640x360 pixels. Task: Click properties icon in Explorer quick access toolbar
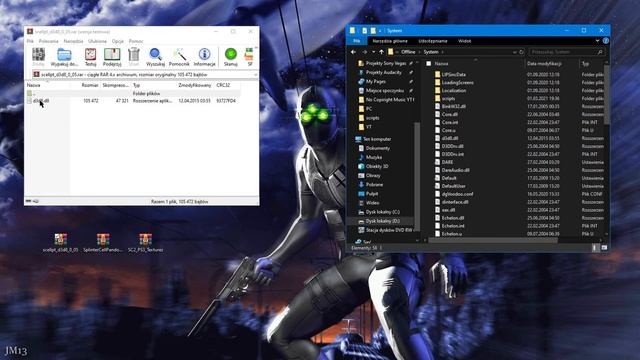click(x=364, y=31)
